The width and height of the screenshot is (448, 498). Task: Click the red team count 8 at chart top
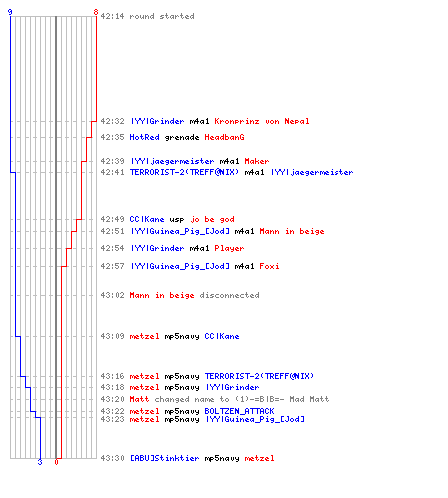pos(96,12)
